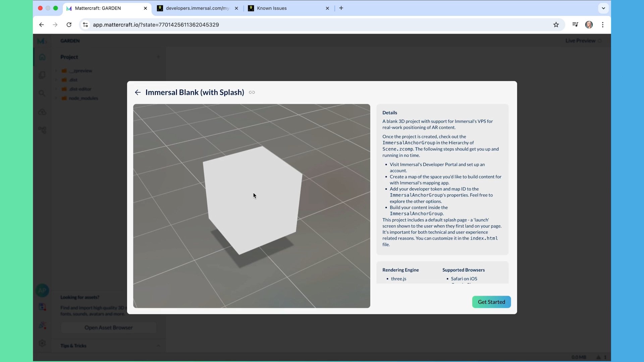Bookmark this page with star icon
This screenshot has height=362, width=644.
point(556,25)
